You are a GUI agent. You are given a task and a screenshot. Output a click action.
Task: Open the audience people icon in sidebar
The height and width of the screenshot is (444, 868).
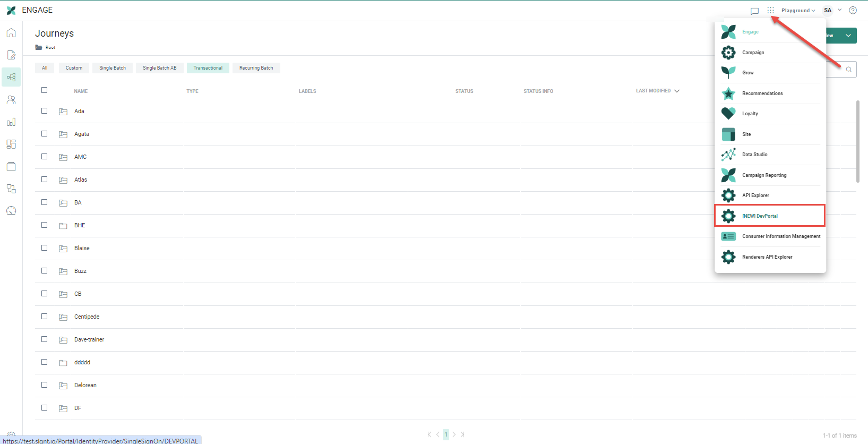tap(11, 100)
